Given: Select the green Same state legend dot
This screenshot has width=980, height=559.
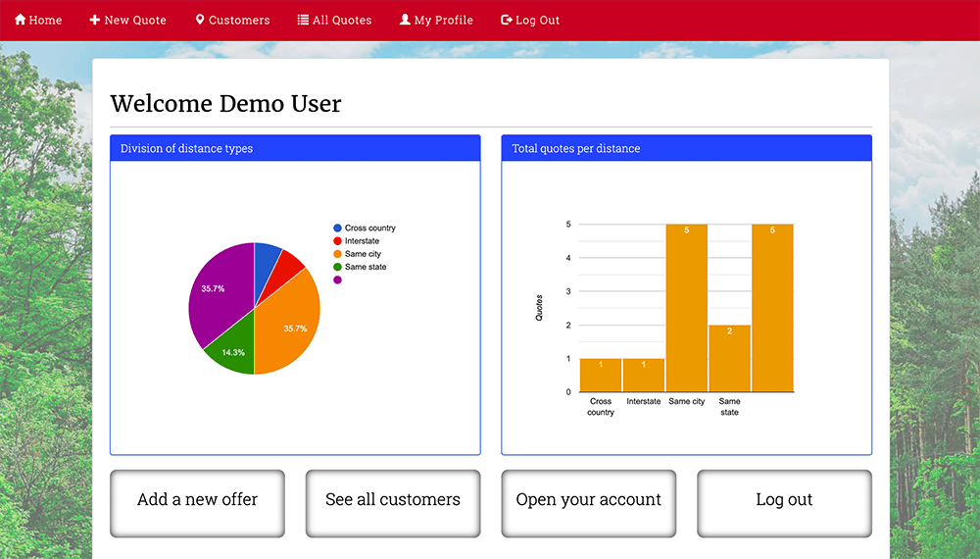Looking at the screenshot, I should pos(338,267).
